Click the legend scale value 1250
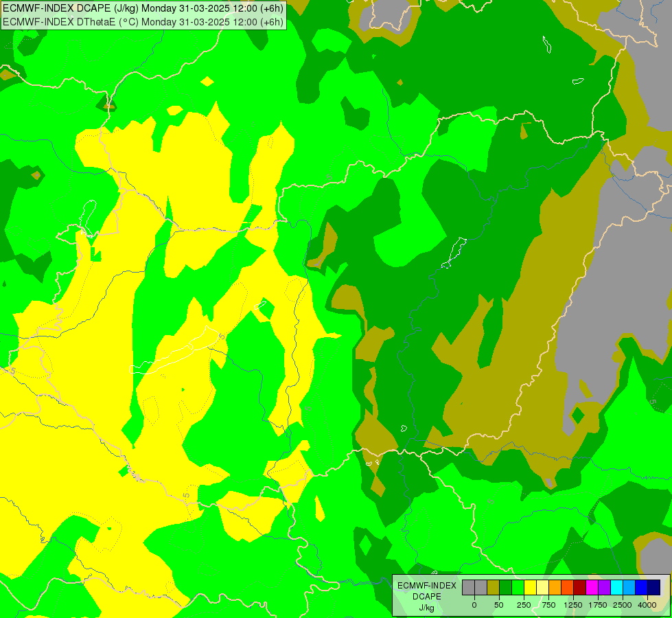Viewport: 672px width, 618px height. [573, 605]
